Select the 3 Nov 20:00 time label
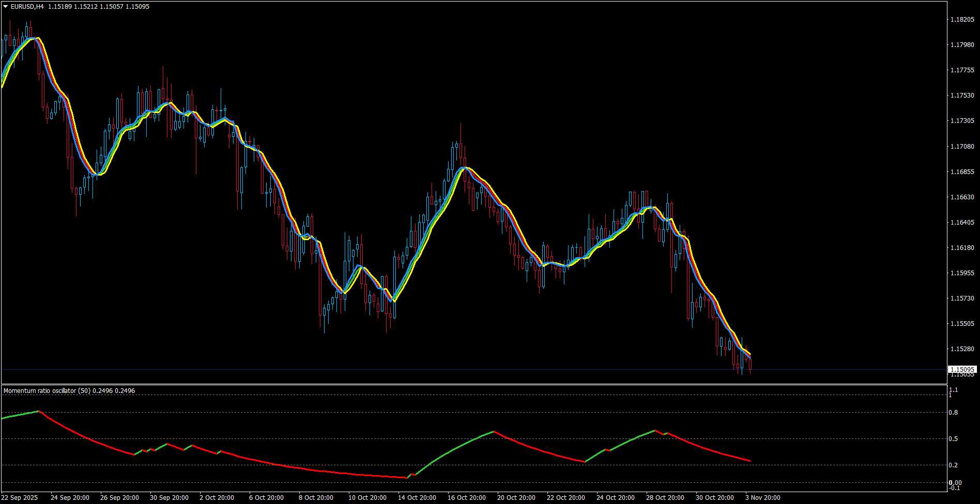 (763, 498)
